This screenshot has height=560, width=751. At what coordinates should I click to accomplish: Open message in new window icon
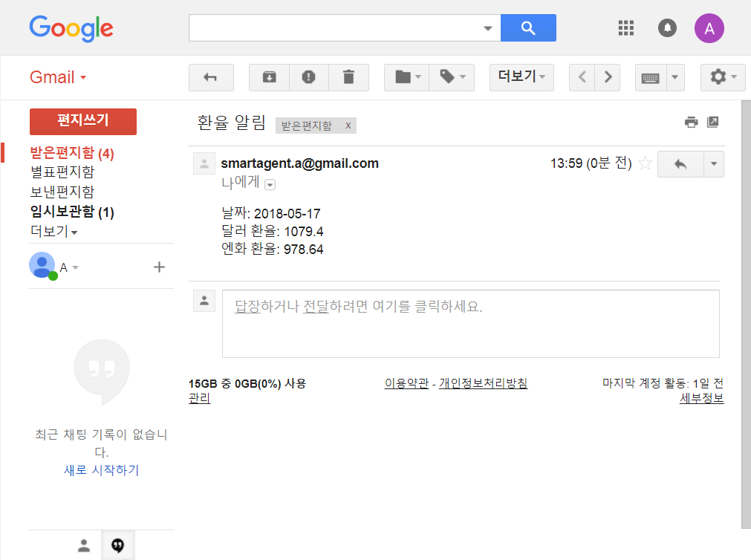[712, 123]
